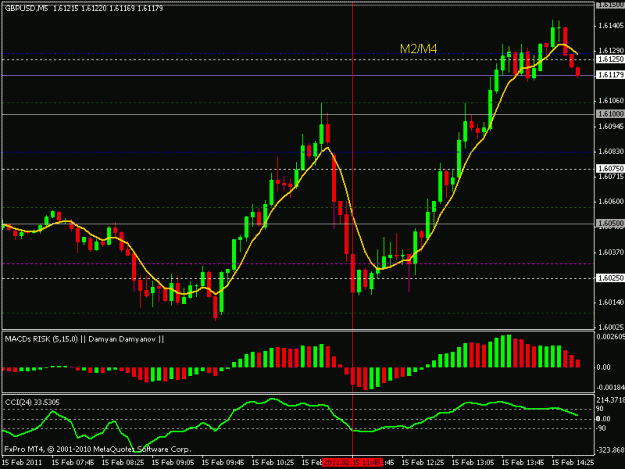Click the CCI -90 level label
The width and height of the screenshot is (625, 469).
[601, 428]
